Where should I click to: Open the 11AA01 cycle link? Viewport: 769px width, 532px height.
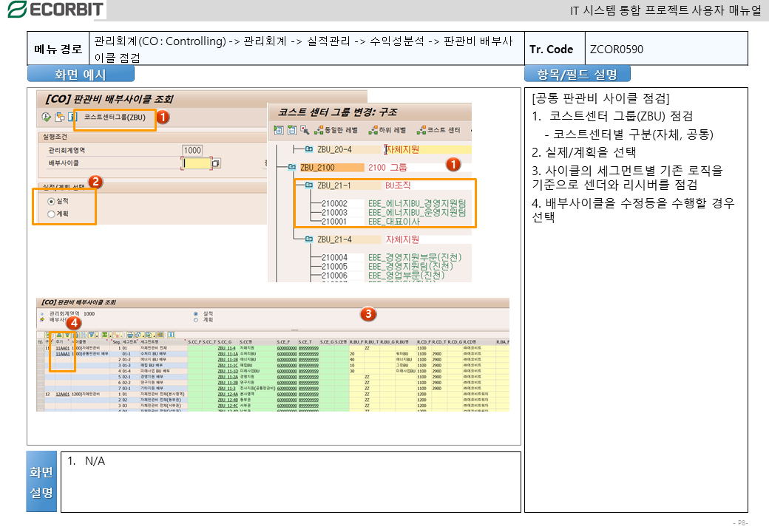point(62,348)
